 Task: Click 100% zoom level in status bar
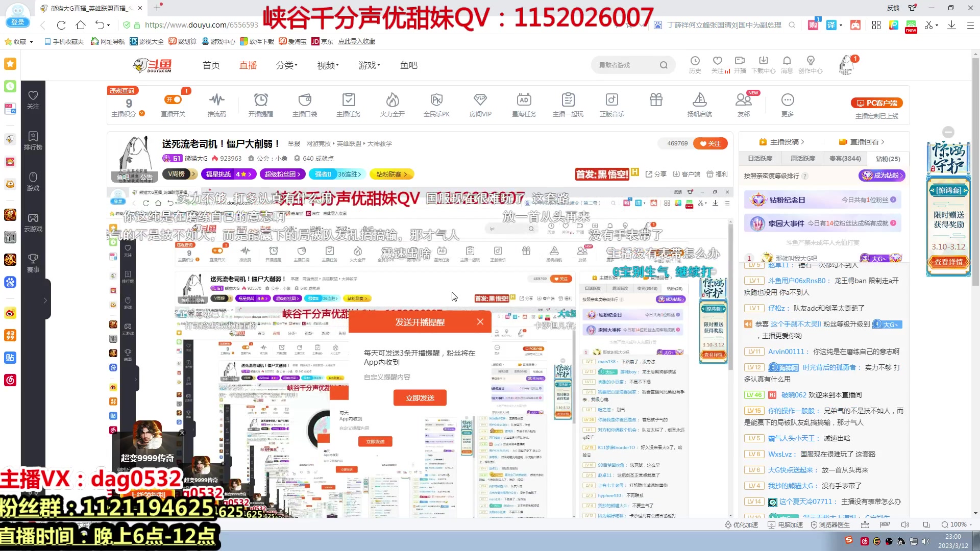tap(957, 524)
